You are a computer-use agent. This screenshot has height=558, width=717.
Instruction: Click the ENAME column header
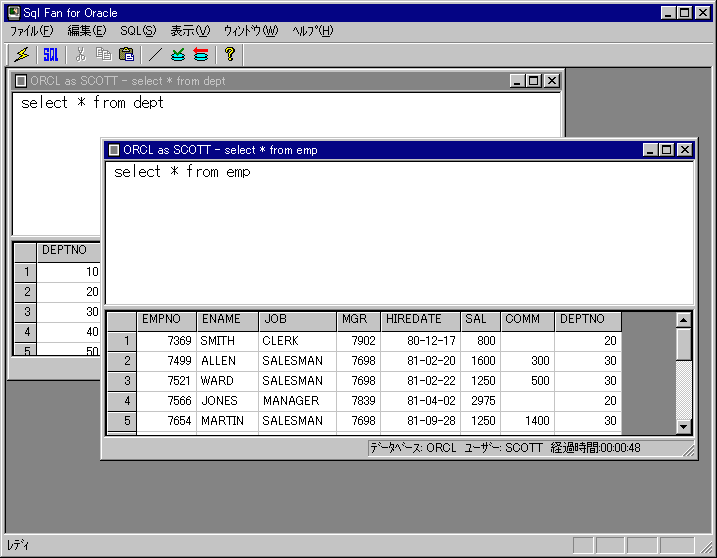pos(228,321)
